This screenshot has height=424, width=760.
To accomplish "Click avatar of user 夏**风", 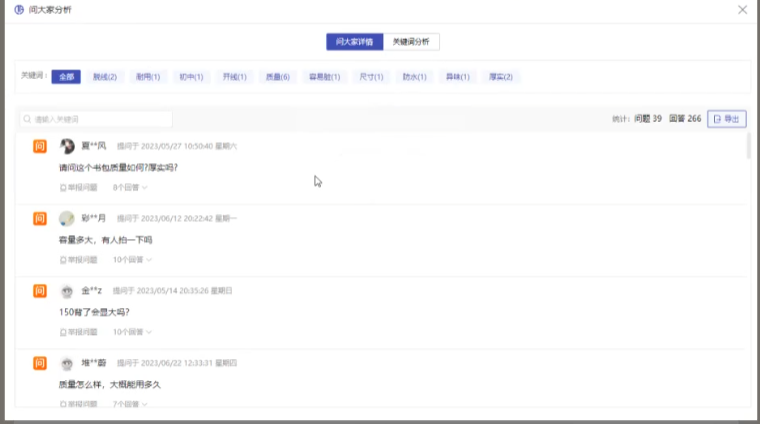I will point(67,146).
